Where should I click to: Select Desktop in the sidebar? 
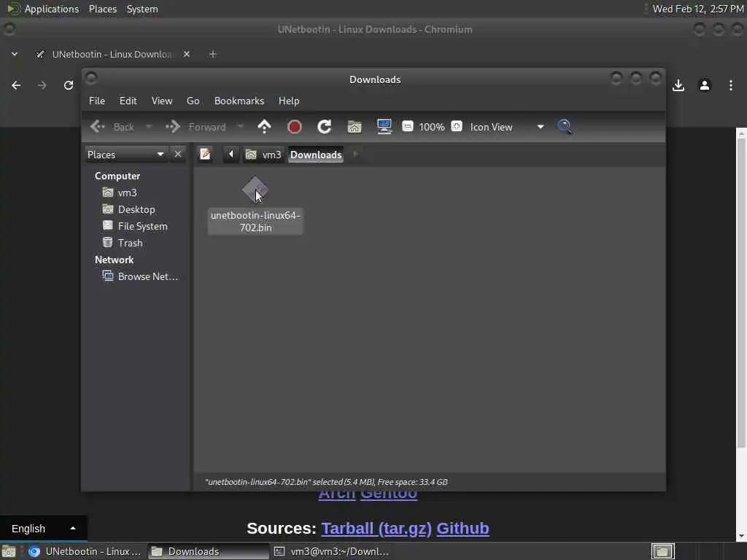(x=136, y=209)
